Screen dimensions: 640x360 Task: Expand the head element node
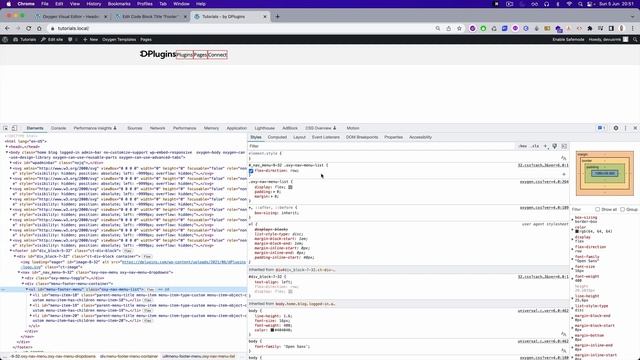click(7, 147)
